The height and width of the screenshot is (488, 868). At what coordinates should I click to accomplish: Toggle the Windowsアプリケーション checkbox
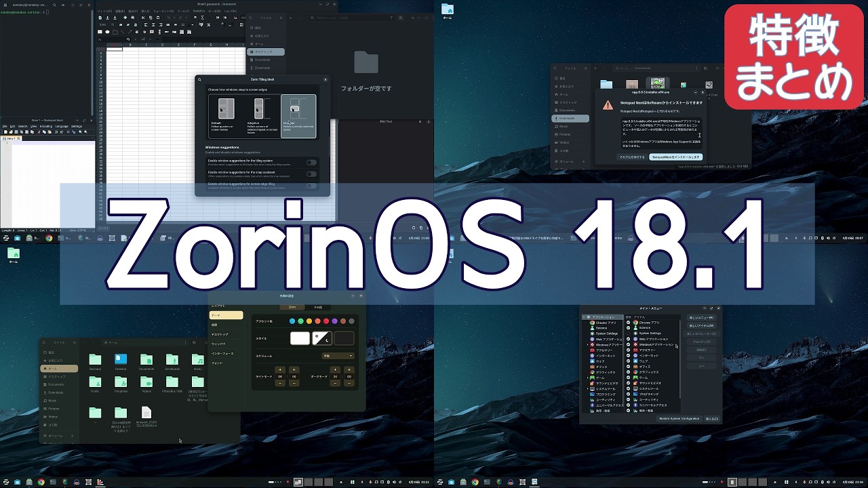(x=629, y=344)
